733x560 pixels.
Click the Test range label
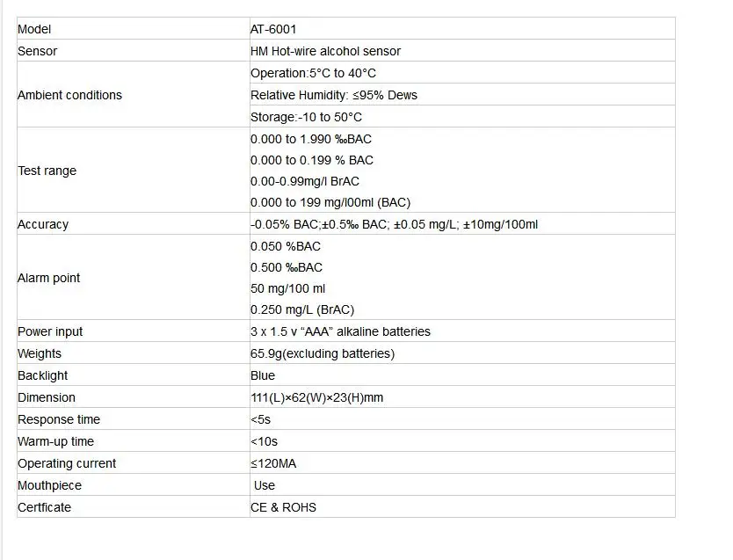47,171
